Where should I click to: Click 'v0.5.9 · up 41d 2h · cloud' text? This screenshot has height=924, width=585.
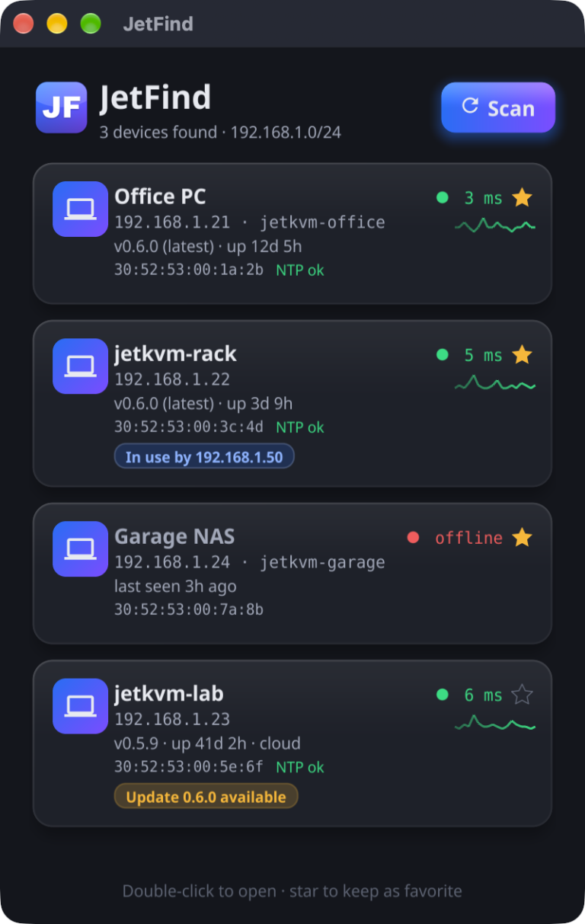coord(207,743)
